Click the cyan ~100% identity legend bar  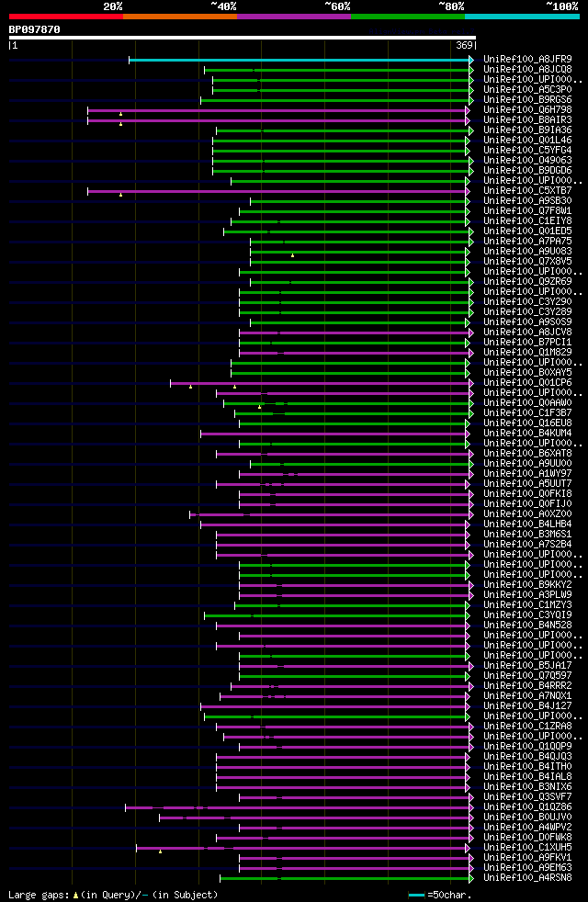[522, 17]
